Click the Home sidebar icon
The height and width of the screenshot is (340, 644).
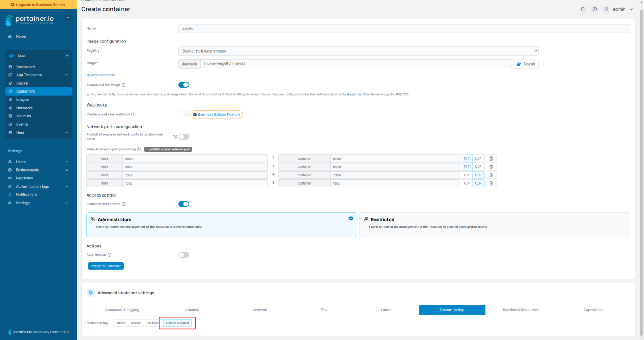click(x=10, y=37)
